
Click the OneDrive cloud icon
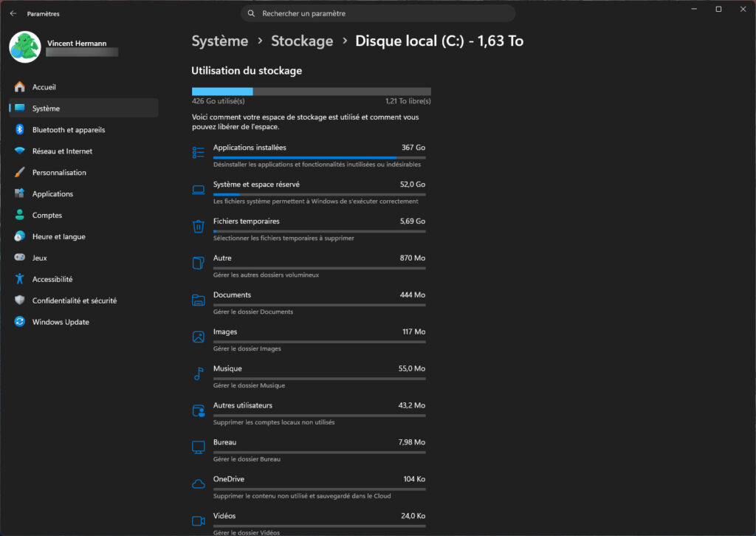pyautogui.click(x=198, y=484)
